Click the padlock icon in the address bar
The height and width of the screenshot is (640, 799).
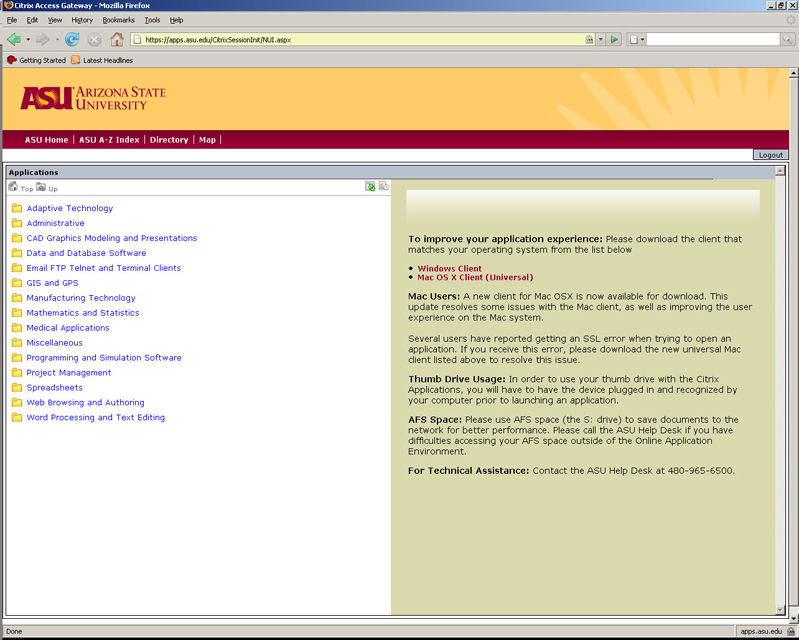coord(589,39)
